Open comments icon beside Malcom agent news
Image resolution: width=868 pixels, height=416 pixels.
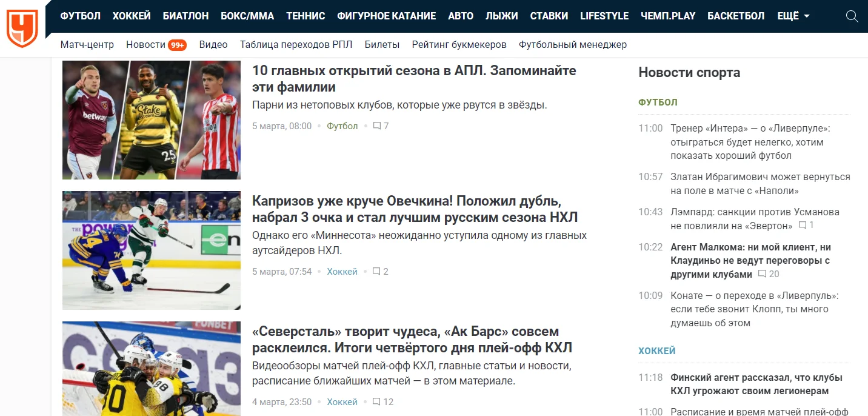point(763,274)
